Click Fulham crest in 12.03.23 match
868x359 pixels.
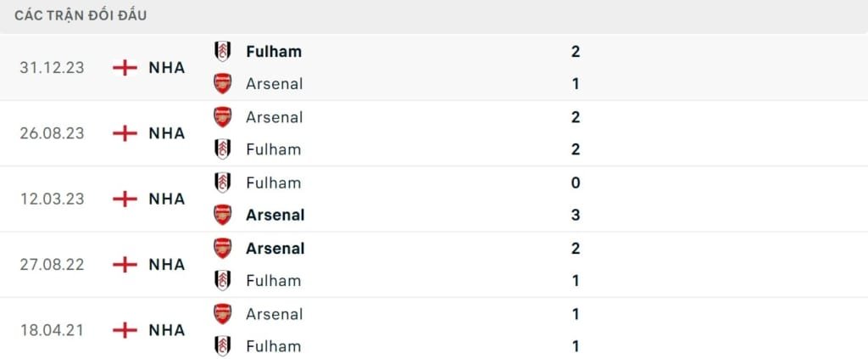(x=222, y=182)
